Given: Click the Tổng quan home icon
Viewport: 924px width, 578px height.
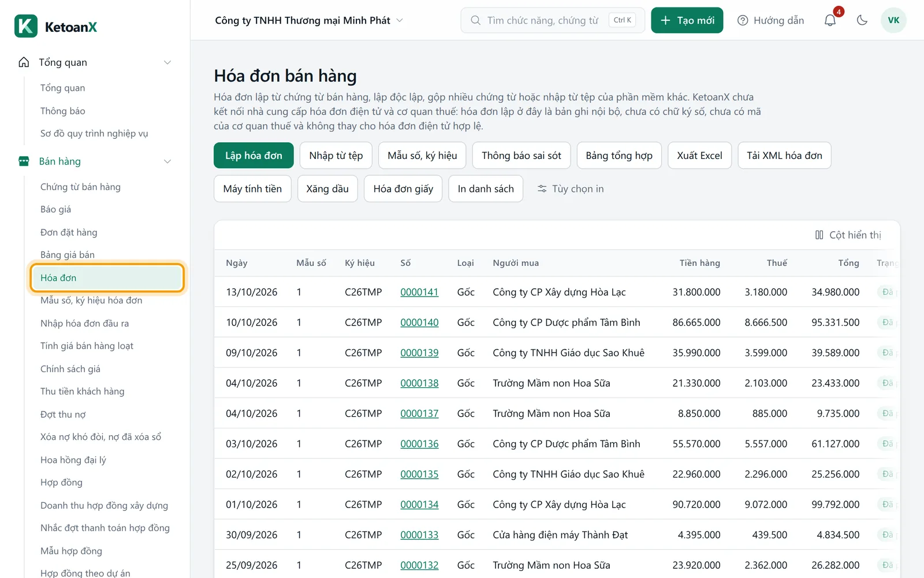Looking at the screenshot, I should [24, 62].
